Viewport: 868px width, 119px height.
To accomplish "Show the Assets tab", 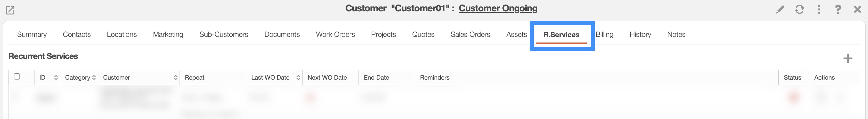I will click(517, 35).
